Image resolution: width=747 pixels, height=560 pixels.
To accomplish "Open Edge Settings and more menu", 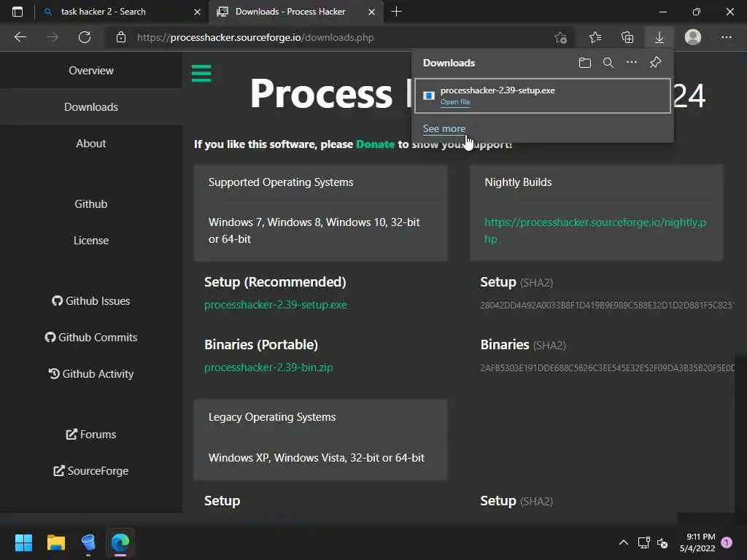I will click(x=726, y=37).
